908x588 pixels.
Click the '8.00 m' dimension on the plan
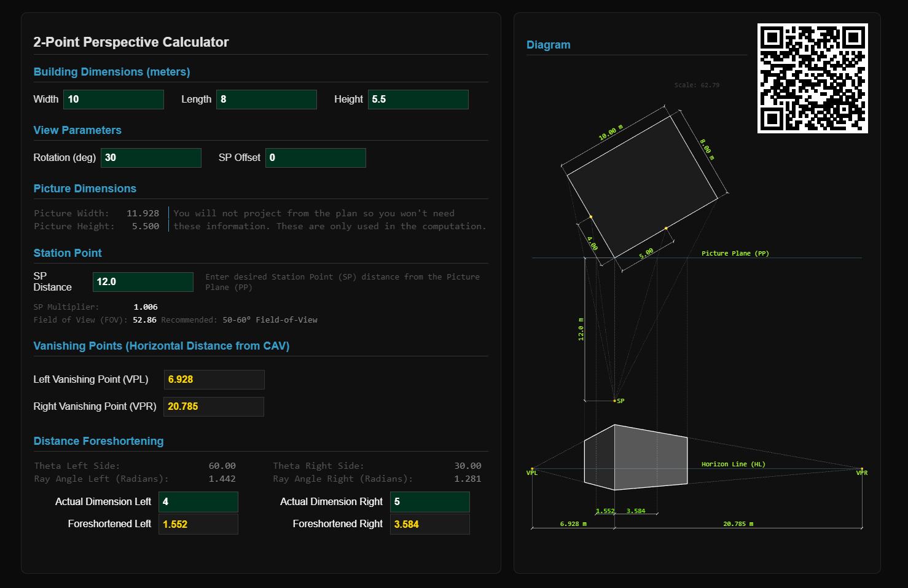(x=707, y=149)
